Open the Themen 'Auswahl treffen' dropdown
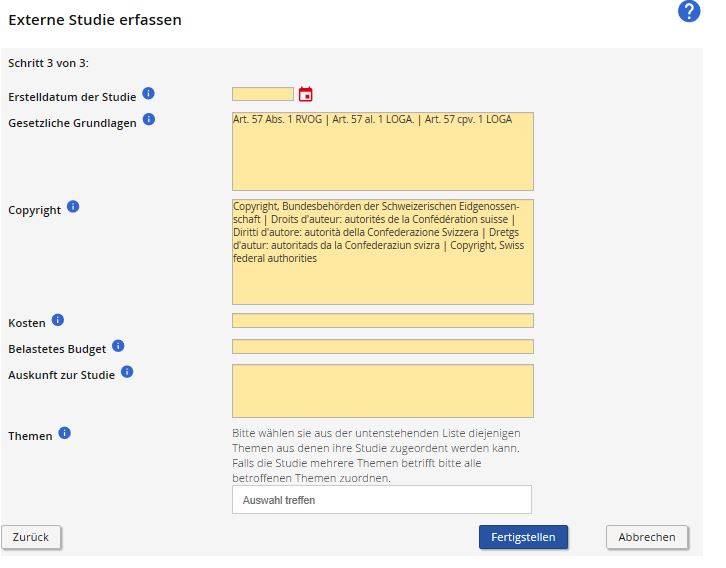Image resolution: width=726 pixels, height=568 pixels. (381, 499)
